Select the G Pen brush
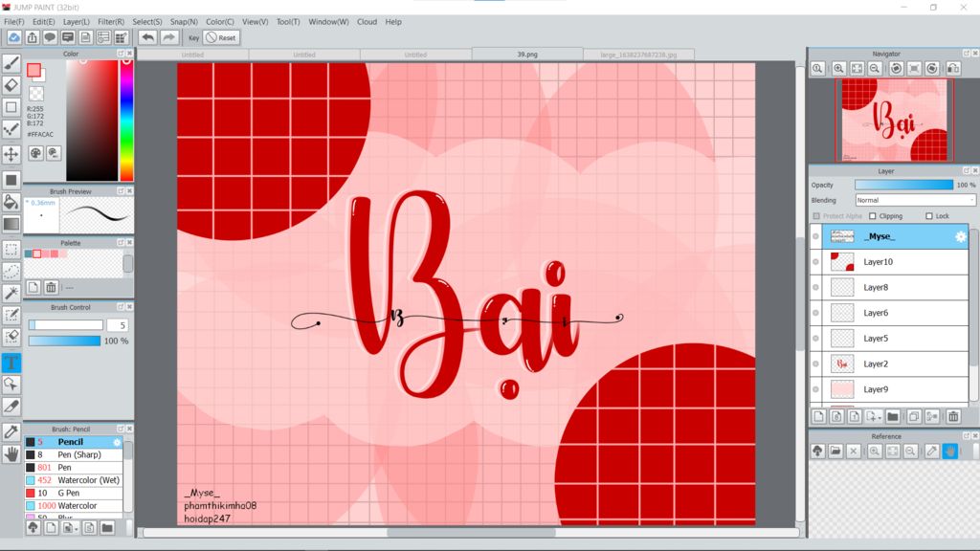This screenshot has height=551, width=980. (74, 493)
